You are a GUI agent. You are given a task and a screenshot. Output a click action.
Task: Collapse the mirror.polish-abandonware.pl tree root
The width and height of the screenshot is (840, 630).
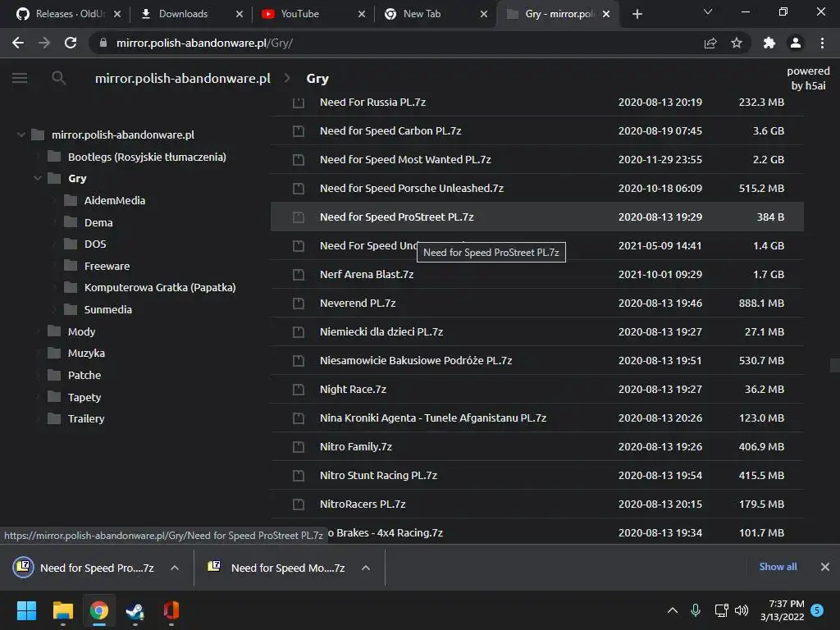pyautogui.click(x=21, y=135)
